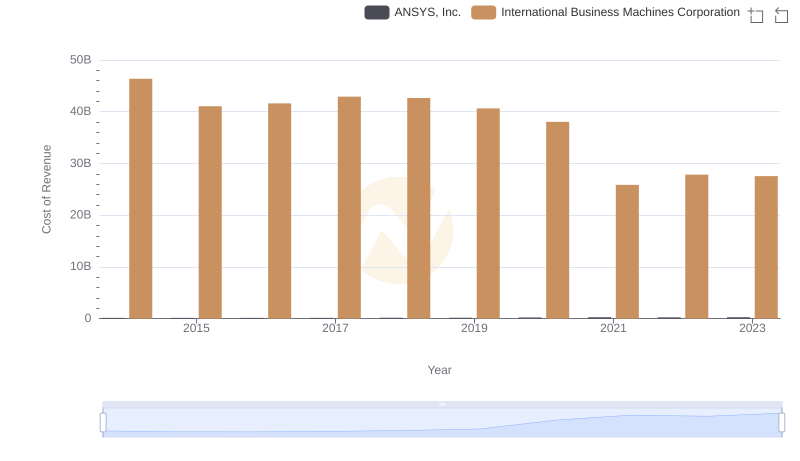Select the left range slider handle

coord(103,423)
